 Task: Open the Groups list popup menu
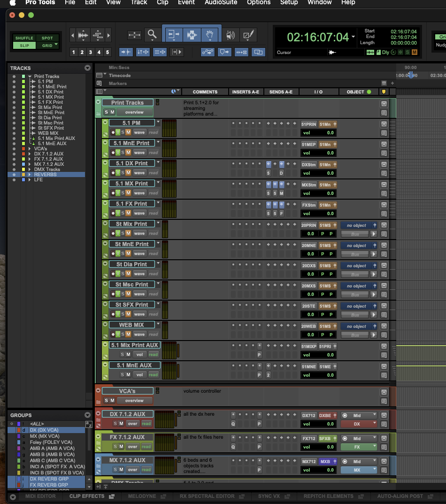click(87, 415)
